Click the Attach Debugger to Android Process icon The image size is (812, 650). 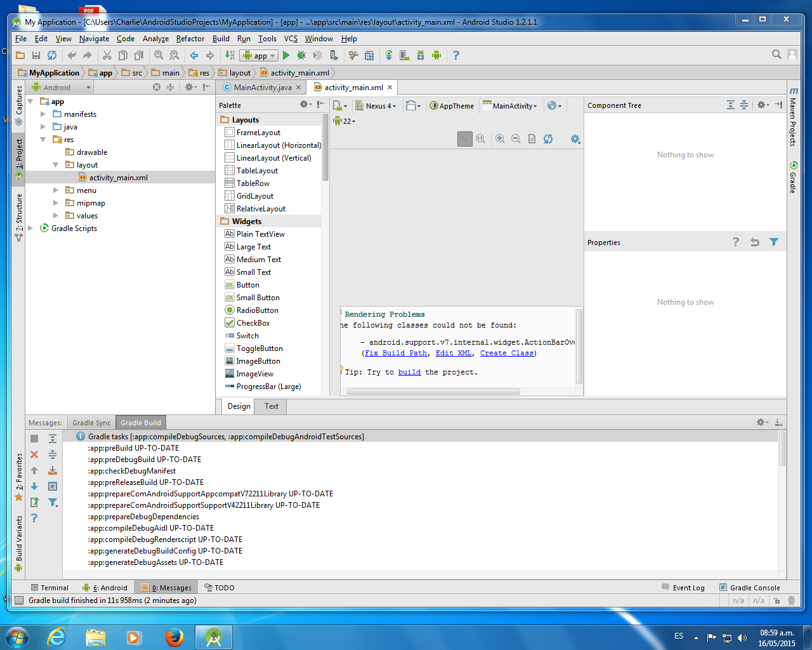(x=334, y=56)
